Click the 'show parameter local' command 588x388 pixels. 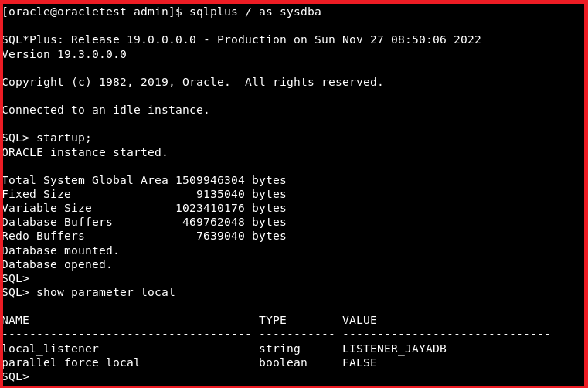click(105, 292)
